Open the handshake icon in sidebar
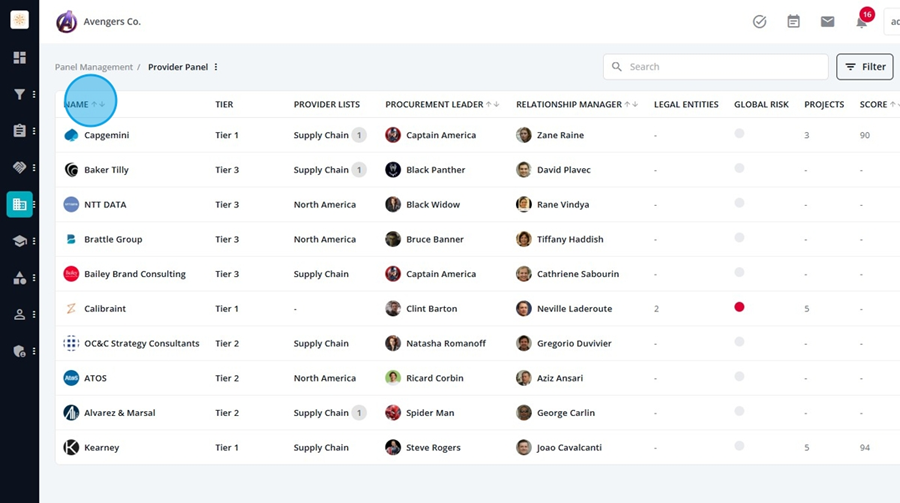 pos(20,167)
